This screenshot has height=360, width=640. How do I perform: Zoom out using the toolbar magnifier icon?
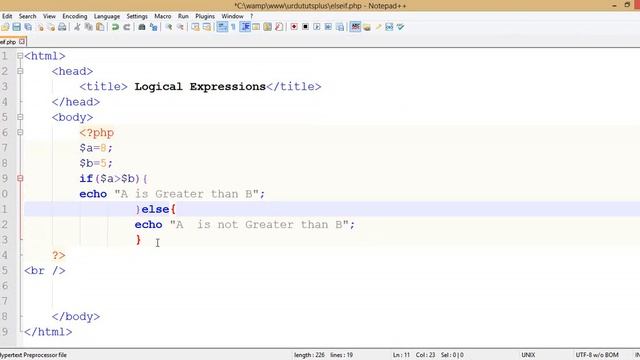point(180,27)
